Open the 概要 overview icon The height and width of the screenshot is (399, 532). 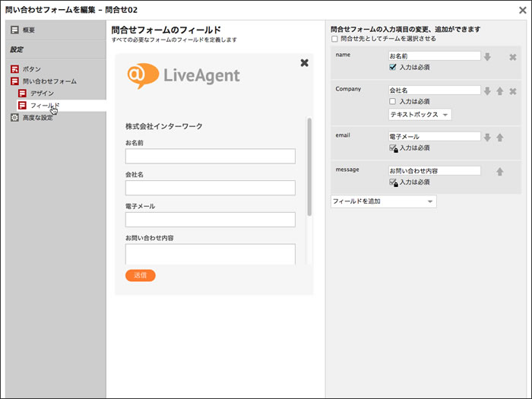pyautogui.click(x=14, y=30)
